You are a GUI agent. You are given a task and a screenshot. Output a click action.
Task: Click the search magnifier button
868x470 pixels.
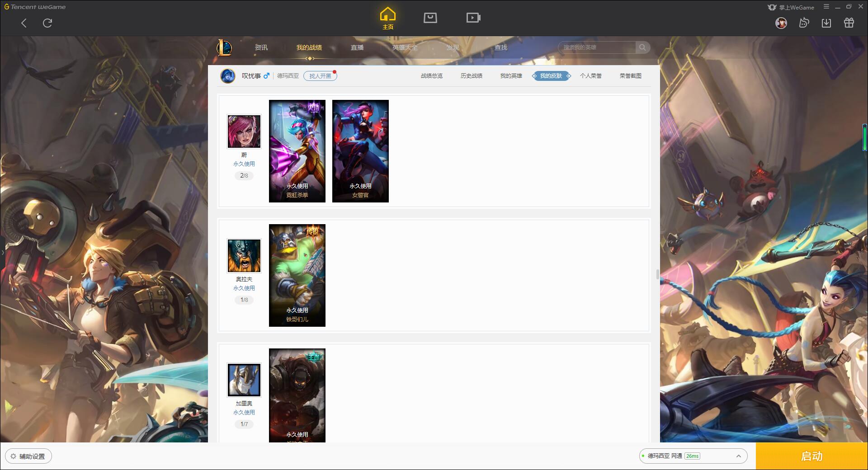642,47
